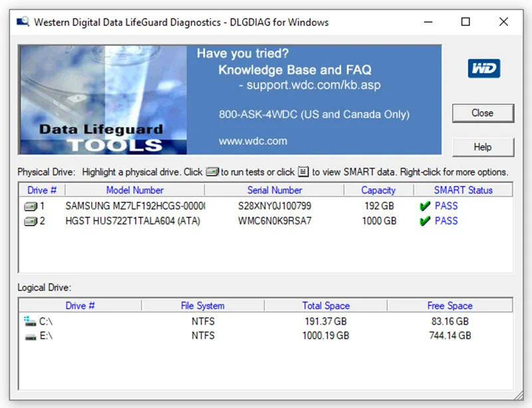Click serial number WMC6N0K9RSA7

click(275, 221)
